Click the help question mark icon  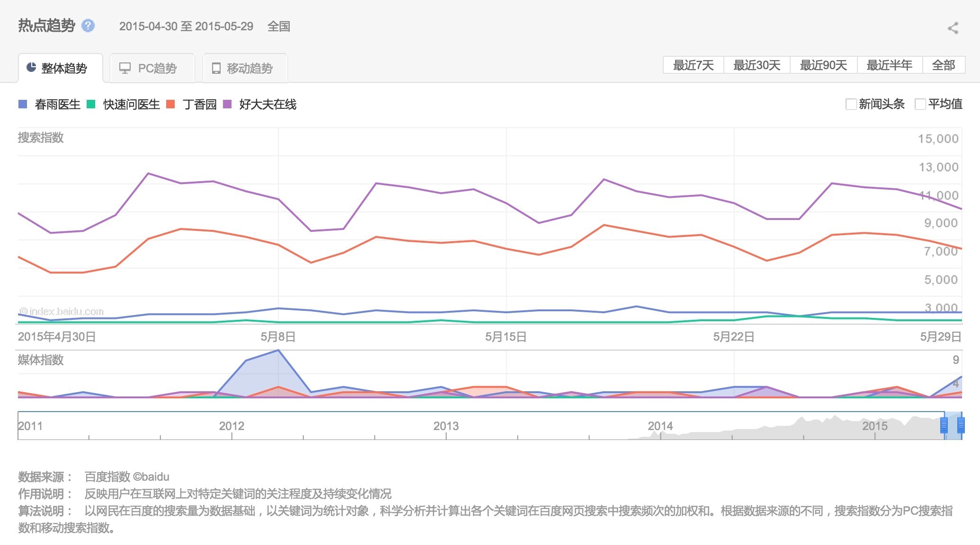pyautogui.click(x=88, y=26)
